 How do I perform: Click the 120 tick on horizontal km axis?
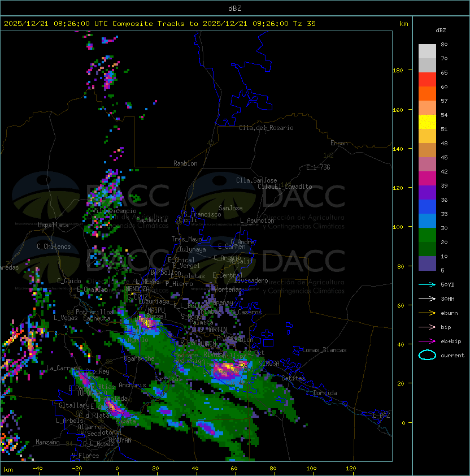(x=351, y=469)
